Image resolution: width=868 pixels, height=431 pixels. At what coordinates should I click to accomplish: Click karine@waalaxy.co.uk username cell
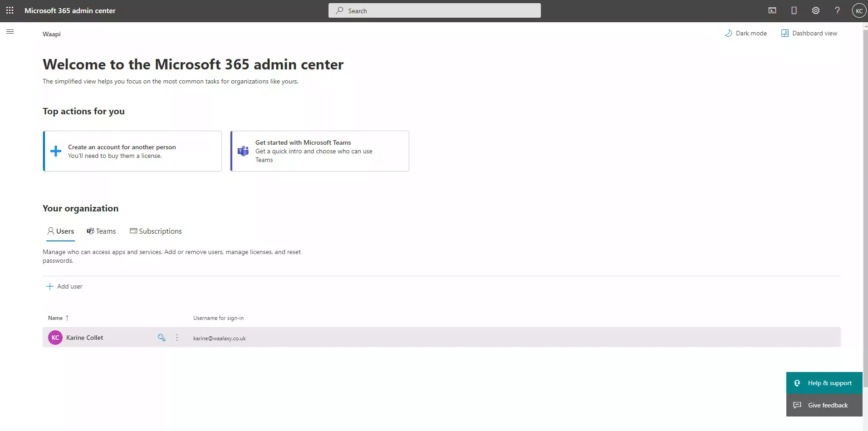coord(220,338)
